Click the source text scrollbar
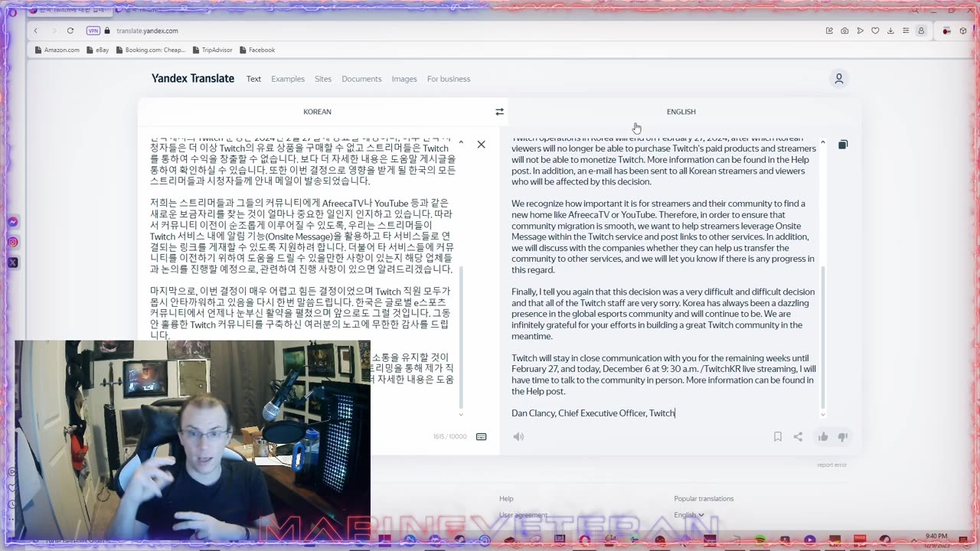The height and width of the screenshot is (551, 980). click(x=461, y=337)
